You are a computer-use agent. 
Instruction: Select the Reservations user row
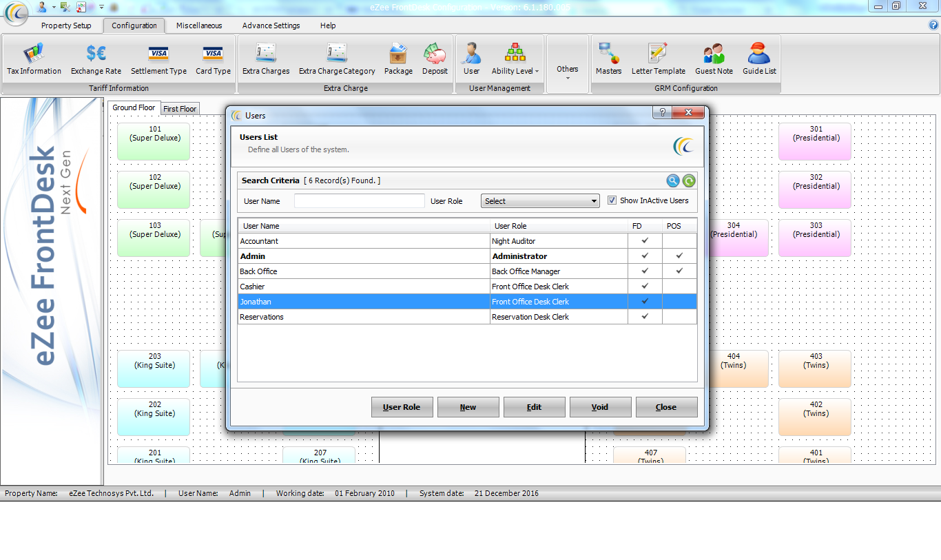pos(467,317)
